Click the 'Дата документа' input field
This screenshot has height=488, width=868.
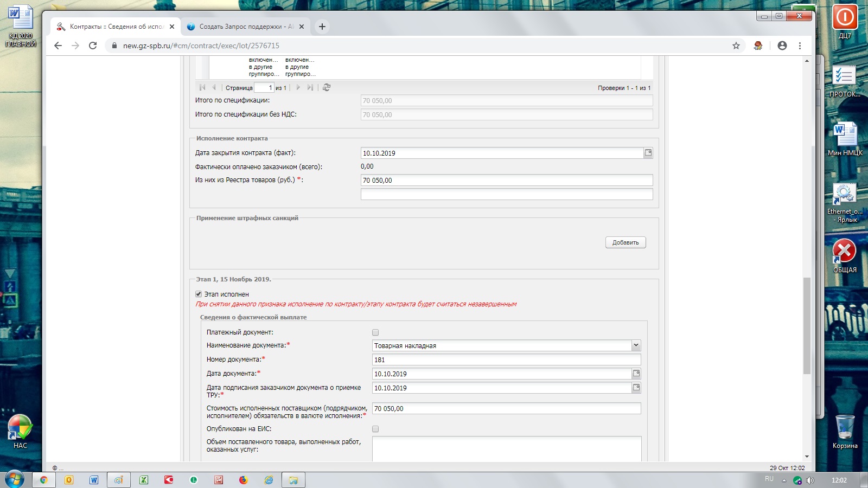point(502,374)
